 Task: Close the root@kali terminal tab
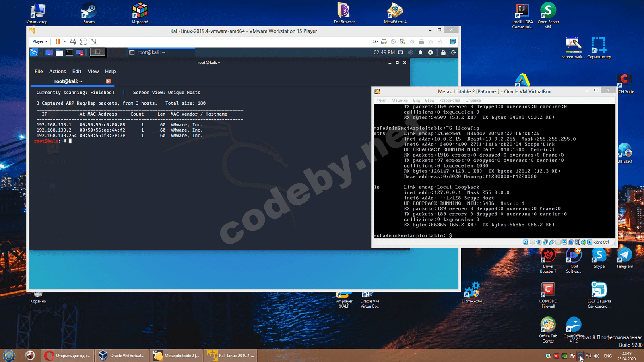(108, 81)
